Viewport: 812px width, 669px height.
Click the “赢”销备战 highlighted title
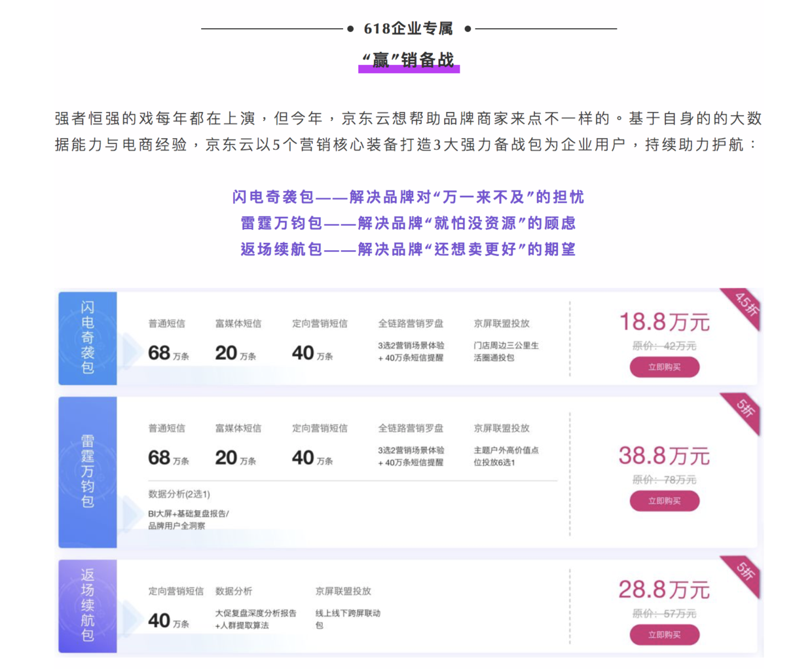click(x=409, y=60)
